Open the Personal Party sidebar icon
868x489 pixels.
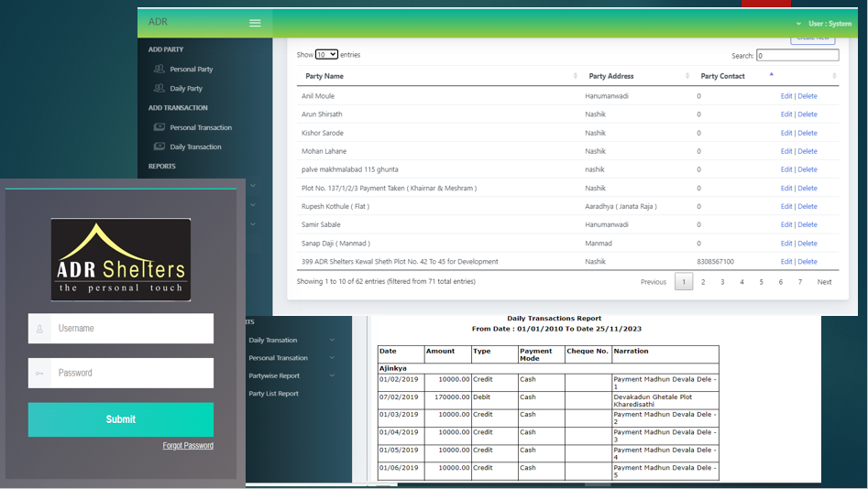pyautogui.click(x=159, y=69)
